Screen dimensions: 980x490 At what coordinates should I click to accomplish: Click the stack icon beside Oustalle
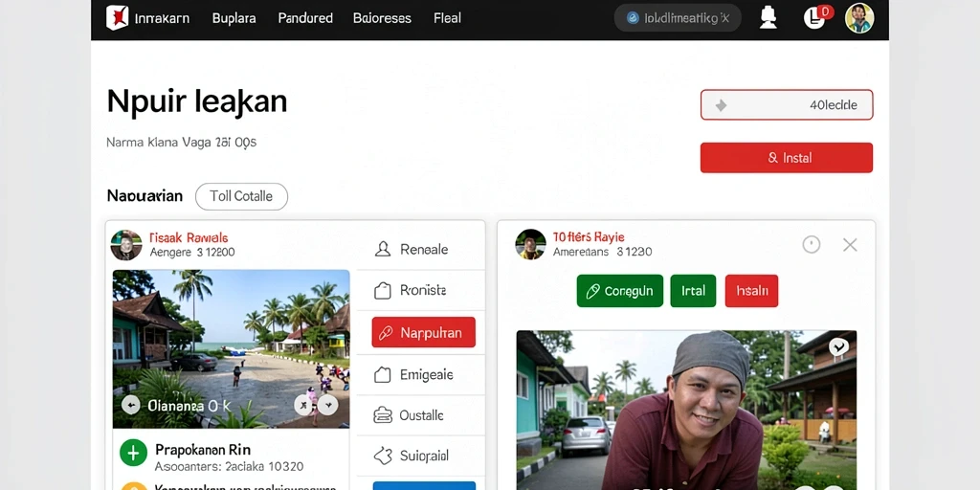pyautogui.click(x=383, y=415)
